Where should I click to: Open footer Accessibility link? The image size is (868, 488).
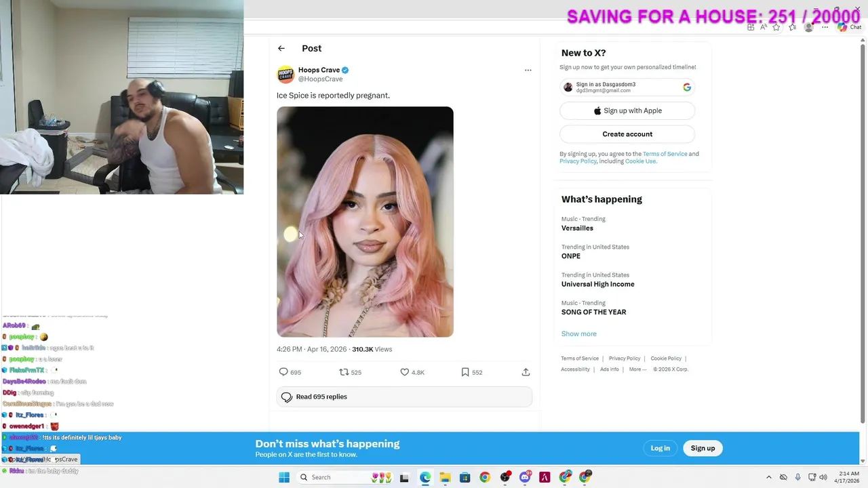575,369
